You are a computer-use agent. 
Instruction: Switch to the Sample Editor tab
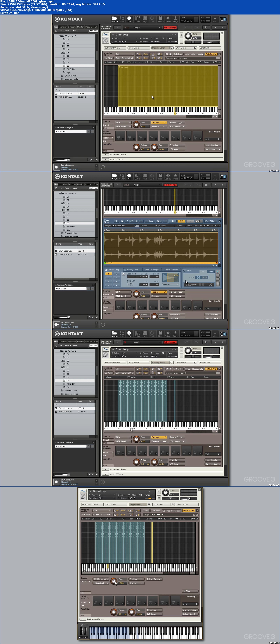[x=171, y=270]
